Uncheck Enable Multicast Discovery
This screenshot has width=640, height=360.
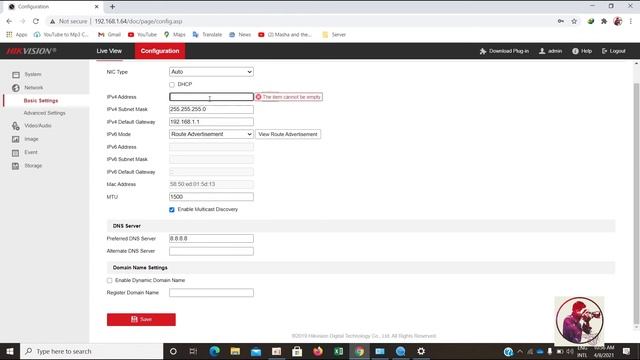[172, 209]
